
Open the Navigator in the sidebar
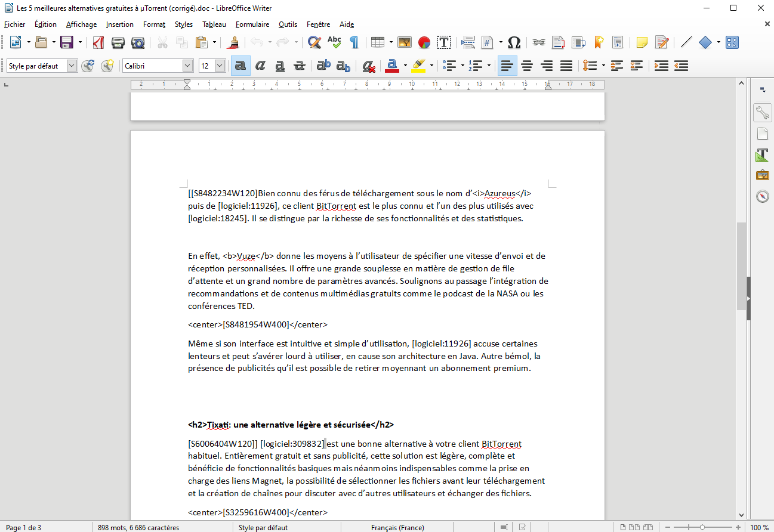(762, 196)
